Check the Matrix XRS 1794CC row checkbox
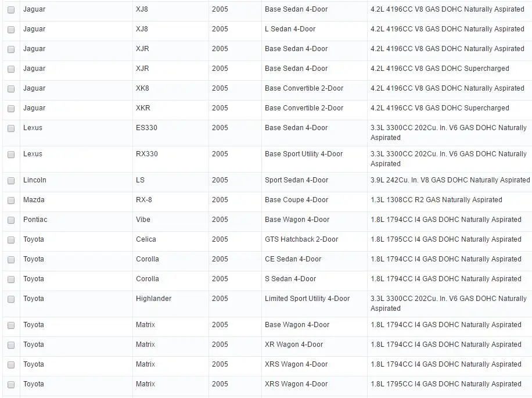532x398 pixels. (x=11, y=365)
